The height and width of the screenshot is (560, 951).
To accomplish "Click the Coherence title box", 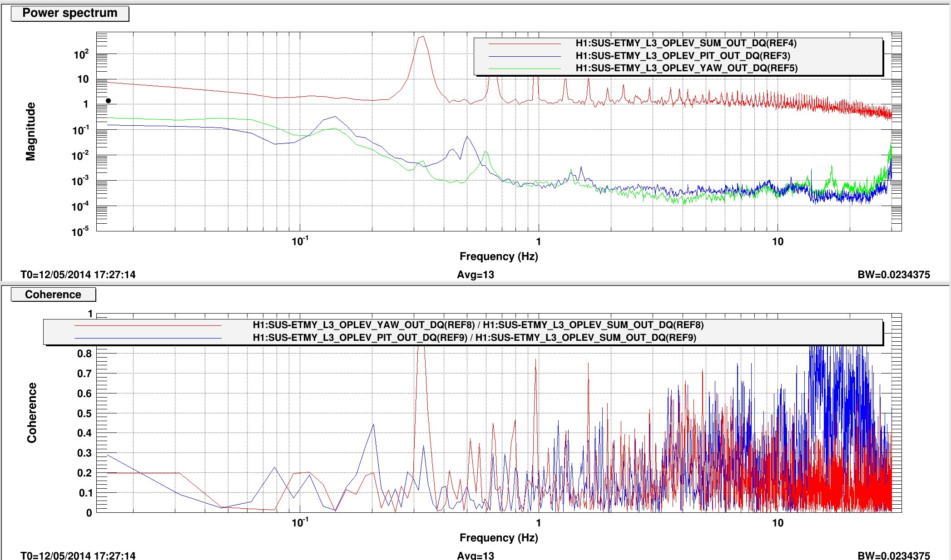I will pos(53,295).
